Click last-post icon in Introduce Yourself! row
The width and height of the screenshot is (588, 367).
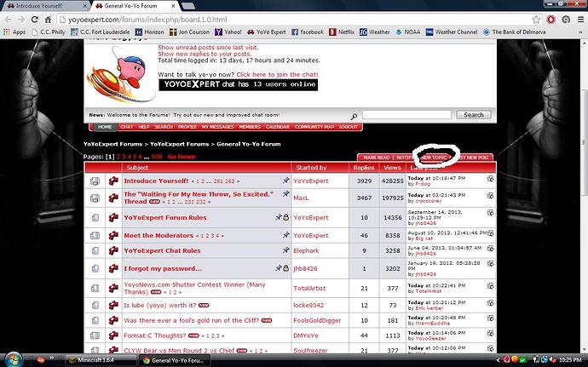point(490,179)
